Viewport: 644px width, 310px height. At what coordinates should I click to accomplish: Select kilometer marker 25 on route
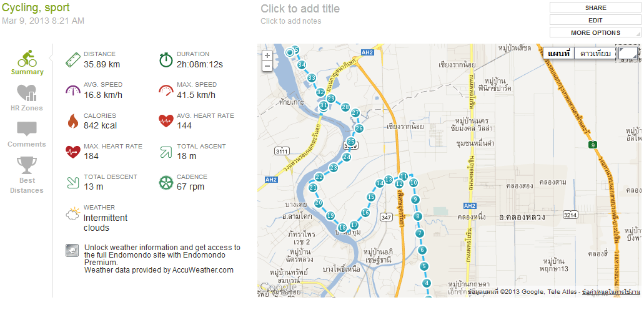[351, 142]
